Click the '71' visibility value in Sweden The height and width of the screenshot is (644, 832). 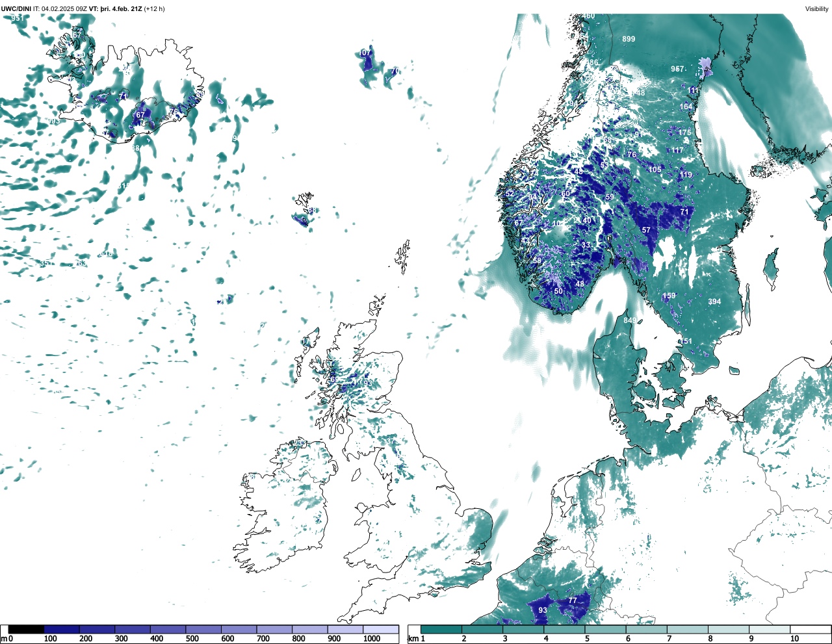(684, 212)
